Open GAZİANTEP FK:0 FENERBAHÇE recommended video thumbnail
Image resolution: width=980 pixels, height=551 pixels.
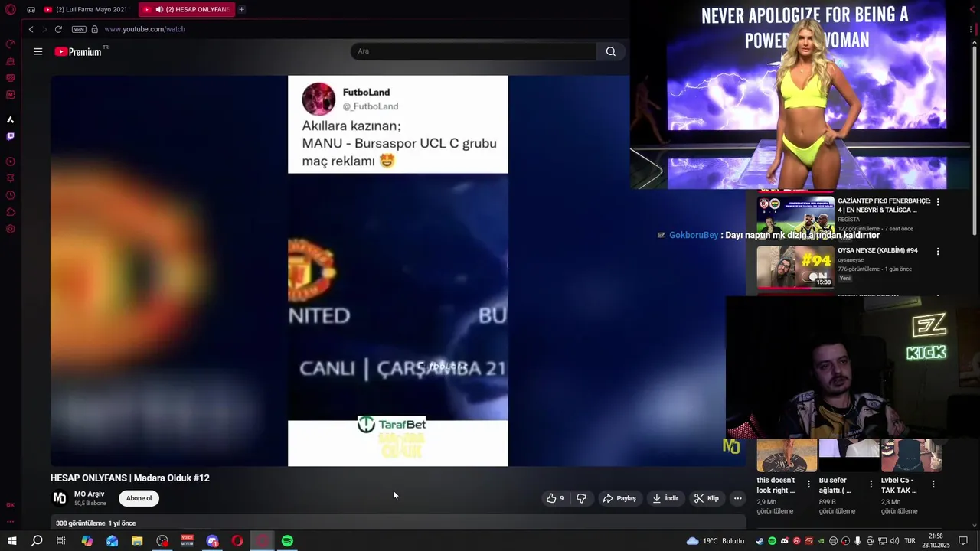click(x=795, y=218)
